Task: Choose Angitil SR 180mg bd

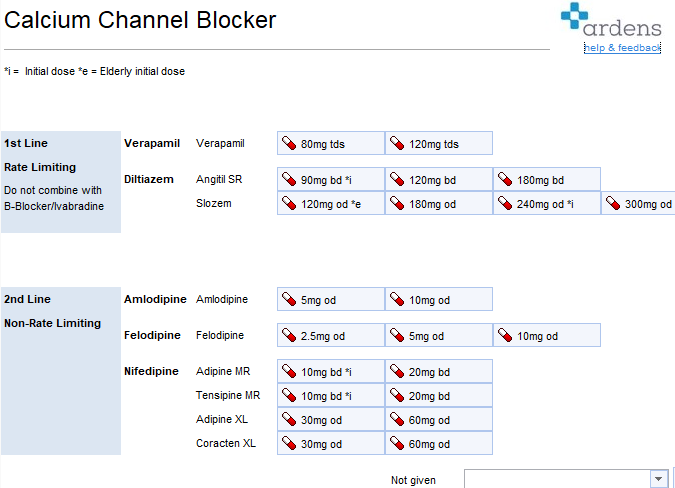Action: 546,180
